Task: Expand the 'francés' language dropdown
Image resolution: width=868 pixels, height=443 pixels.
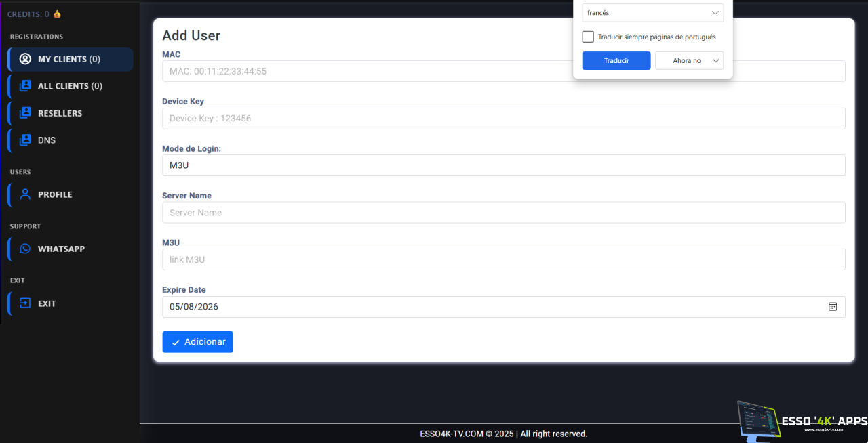Action: click(652, 13)
